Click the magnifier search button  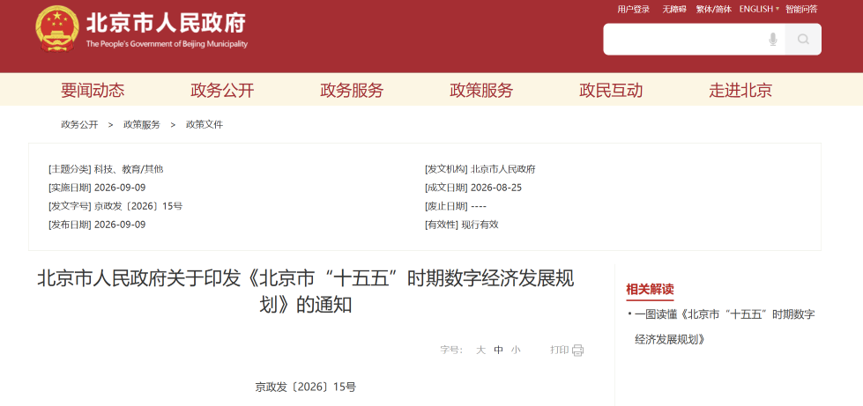click(x=803, y=39)
